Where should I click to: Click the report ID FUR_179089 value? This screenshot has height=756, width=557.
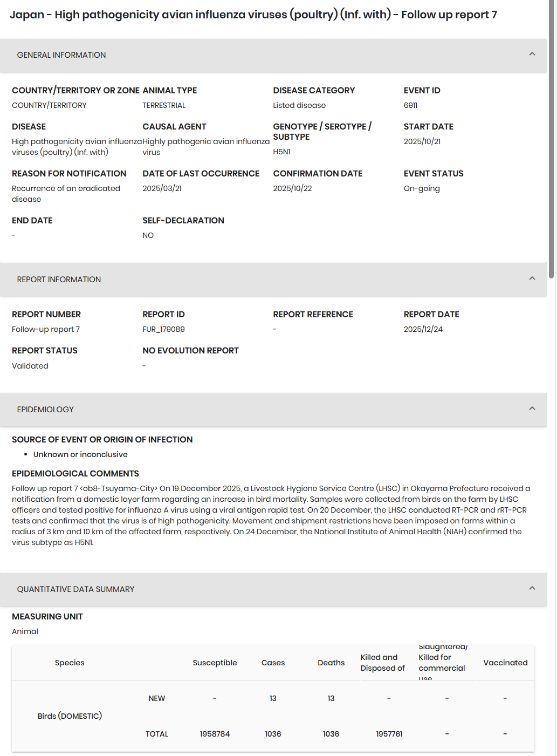coord(163,329)
